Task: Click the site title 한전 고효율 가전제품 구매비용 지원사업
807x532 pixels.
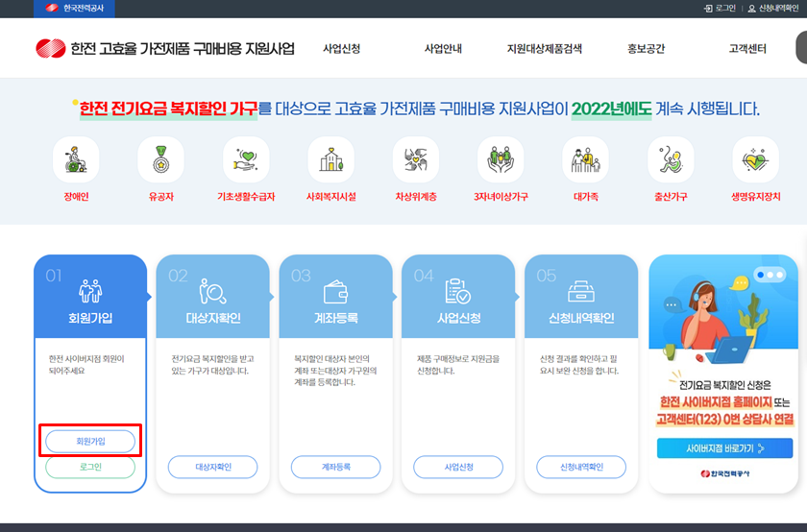Action: click(183, 49)
